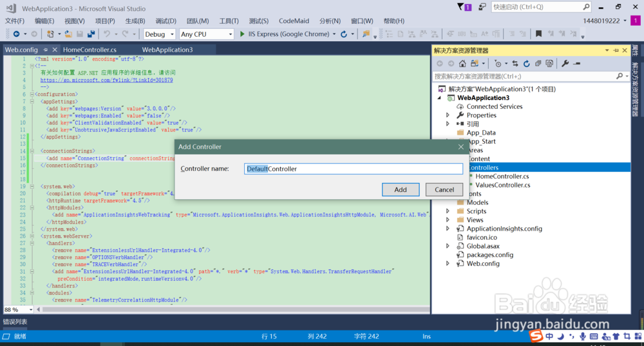Image resolution: width=644 pixels, height=346 pixels.
Task: Select favicon.ico in Solution Explorer
Action: (x=482, y=237)
